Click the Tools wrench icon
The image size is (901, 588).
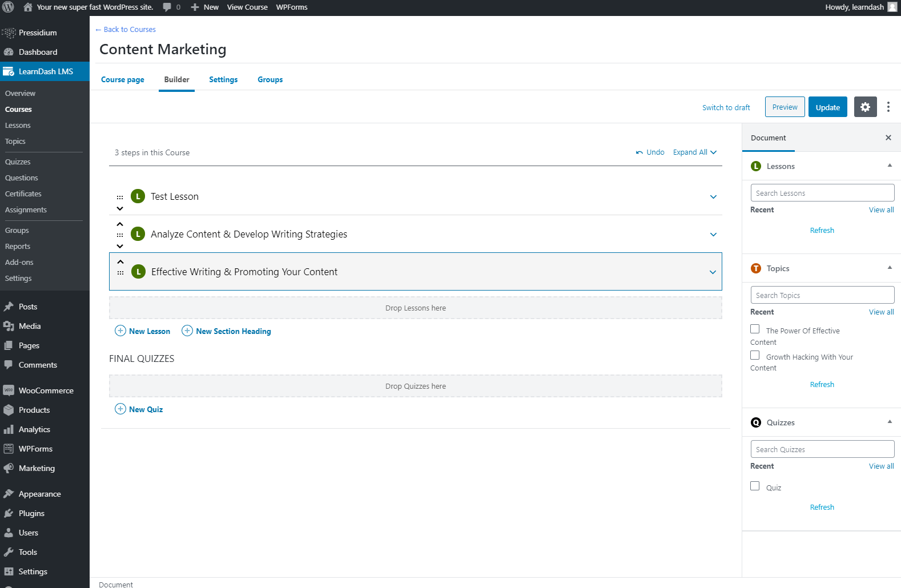tap(9, 552)
